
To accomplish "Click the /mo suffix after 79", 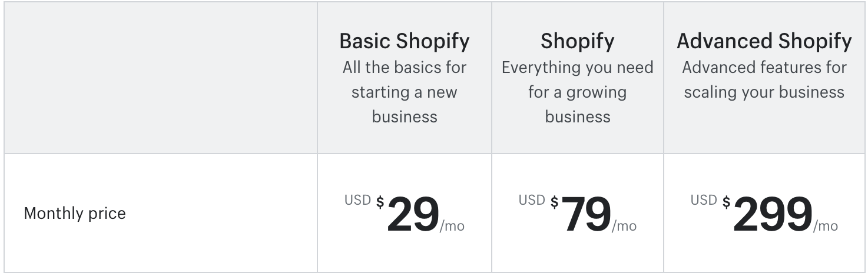I will 624,227.
